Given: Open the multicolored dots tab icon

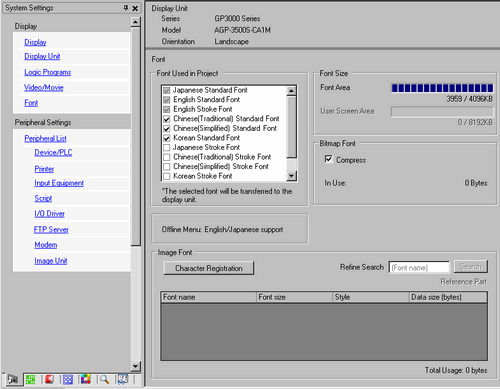Looking at the screenshot, I should [x=86, y=379].
